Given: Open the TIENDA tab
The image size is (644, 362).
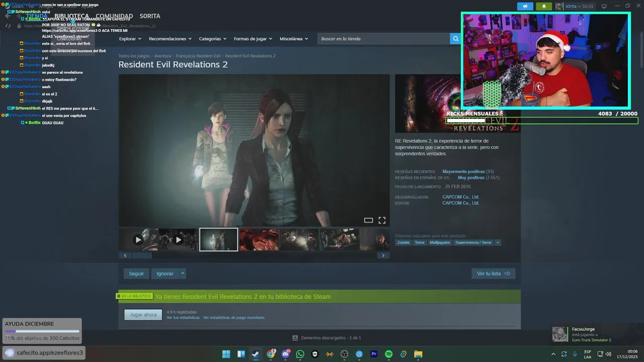Looking at the screenshot, I should pos(37,16).
